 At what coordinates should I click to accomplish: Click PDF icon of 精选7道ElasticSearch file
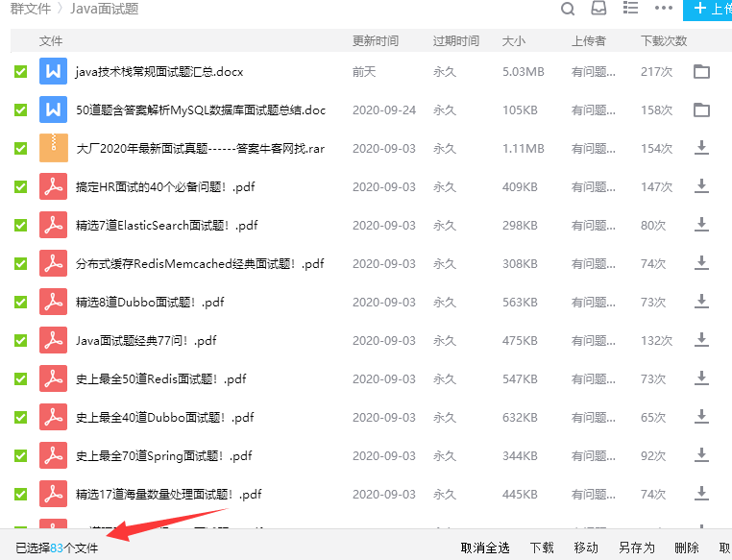(x=53, y=225)
